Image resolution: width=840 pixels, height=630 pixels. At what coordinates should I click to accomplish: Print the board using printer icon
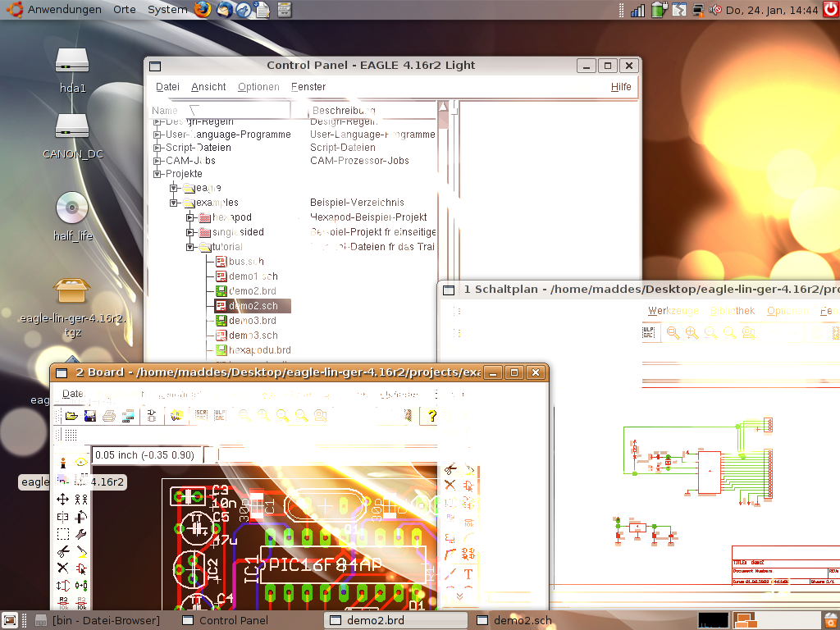click(x=109, y=416)
